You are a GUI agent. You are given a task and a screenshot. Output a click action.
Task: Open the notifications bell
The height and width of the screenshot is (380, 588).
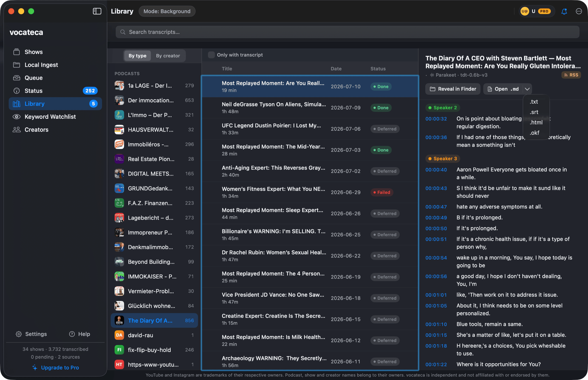click(564, 11)
